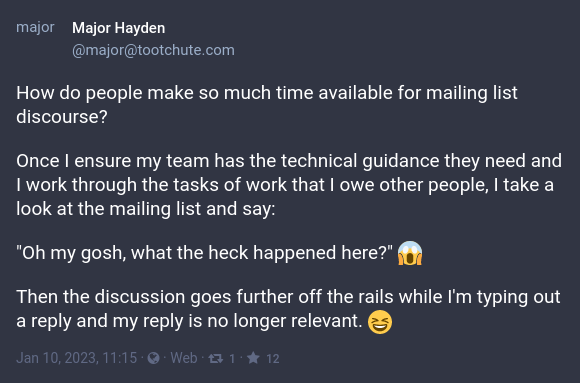This screenshot has width=580, height=383.
Task: Click the screaming face emoji
Action: pyautogui.click(x=410, y=253)
